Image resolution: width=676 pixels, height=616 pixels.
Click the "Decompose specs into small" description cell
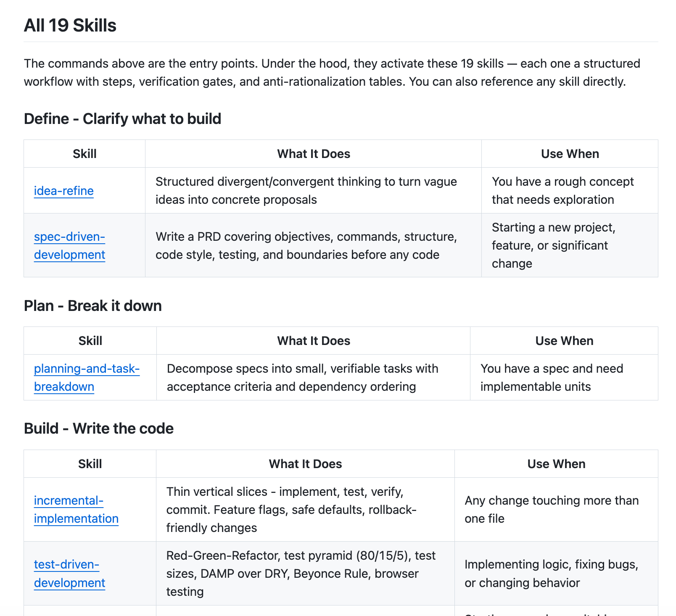[303, 377]
